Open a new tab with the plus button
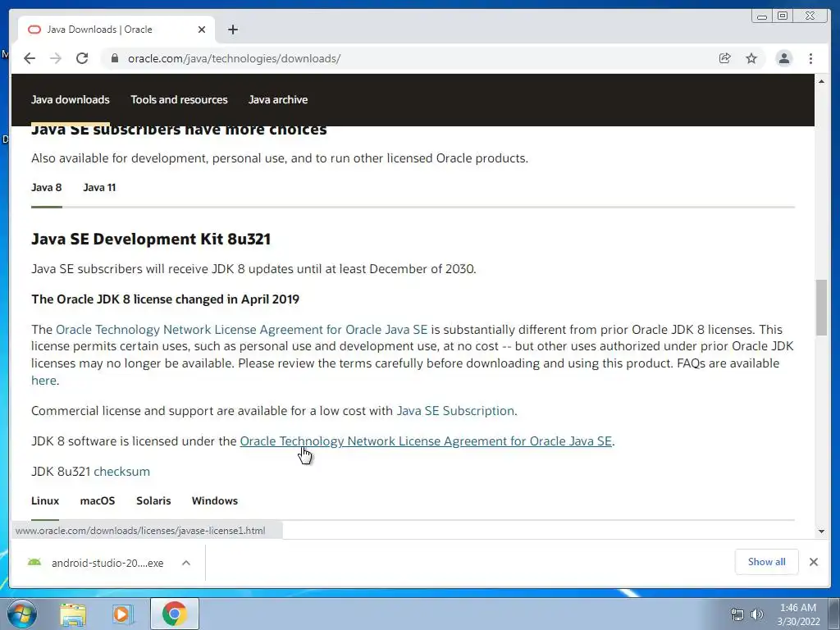This screenshot has height=630, width=840. (232, 30)
